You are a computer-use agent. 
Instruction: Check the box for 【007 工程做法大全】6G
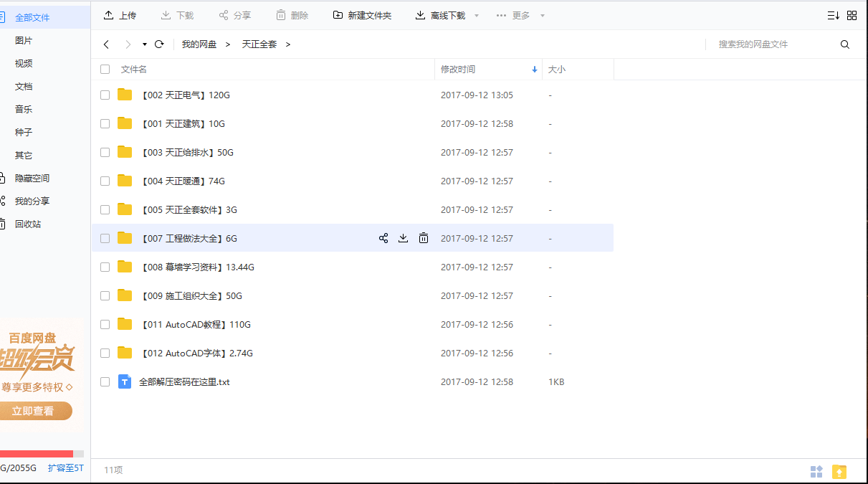105,238
